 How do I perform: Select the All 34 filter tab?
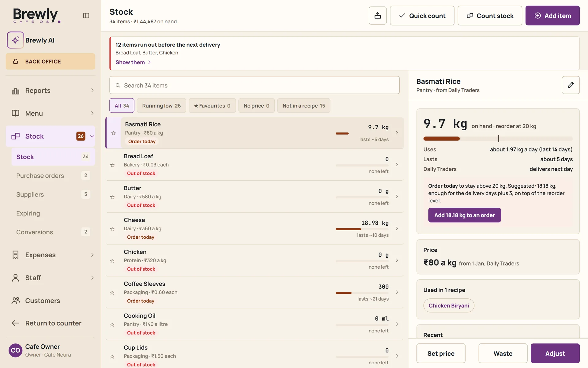point(122,105)
